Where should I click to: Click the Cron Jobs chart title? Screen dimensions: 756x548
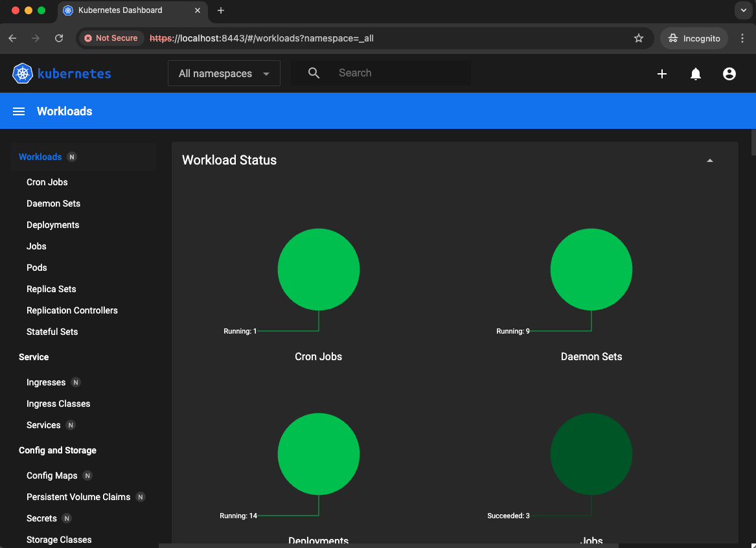318,357
